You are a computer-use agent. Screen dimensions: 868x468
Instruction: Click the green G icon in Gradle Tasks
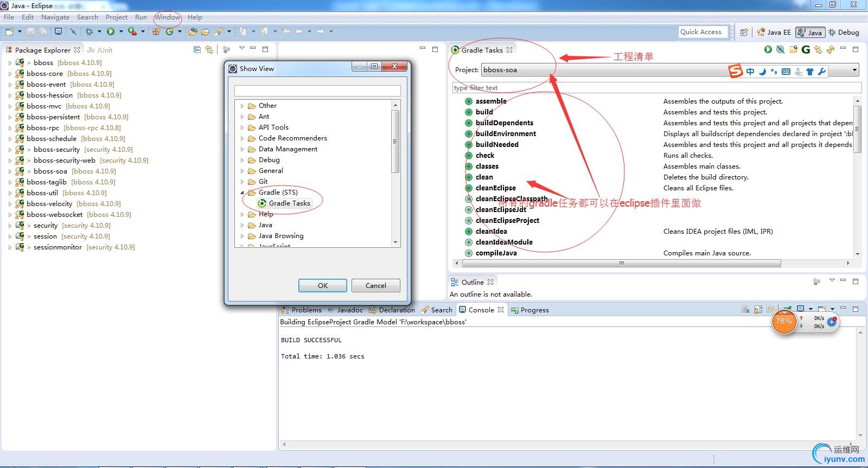coord(806,49)
